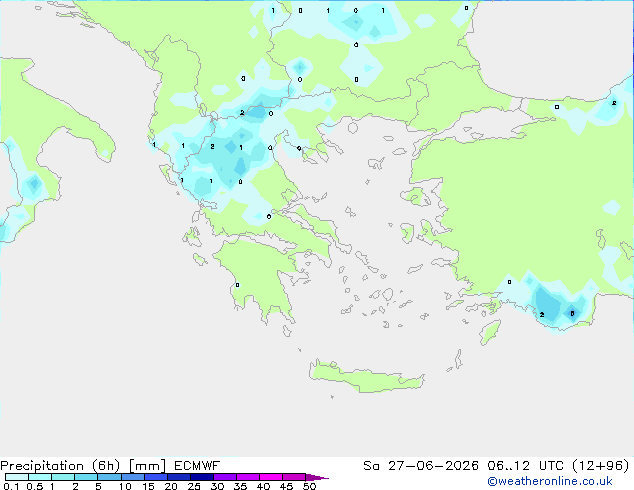Screen dimensions: 634x490
Task: Click the legend value label '25'
Action: 194,486
